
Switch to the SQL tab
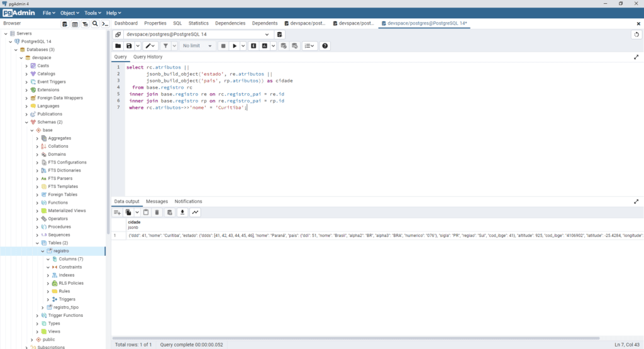(177, 23)
